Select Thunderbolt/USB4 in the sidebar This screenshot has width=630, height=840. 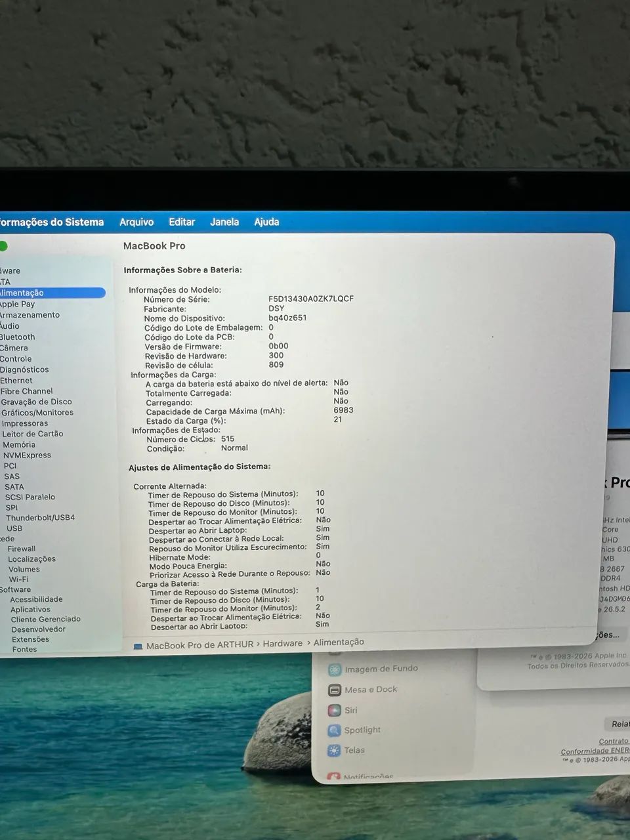point(41,518)
